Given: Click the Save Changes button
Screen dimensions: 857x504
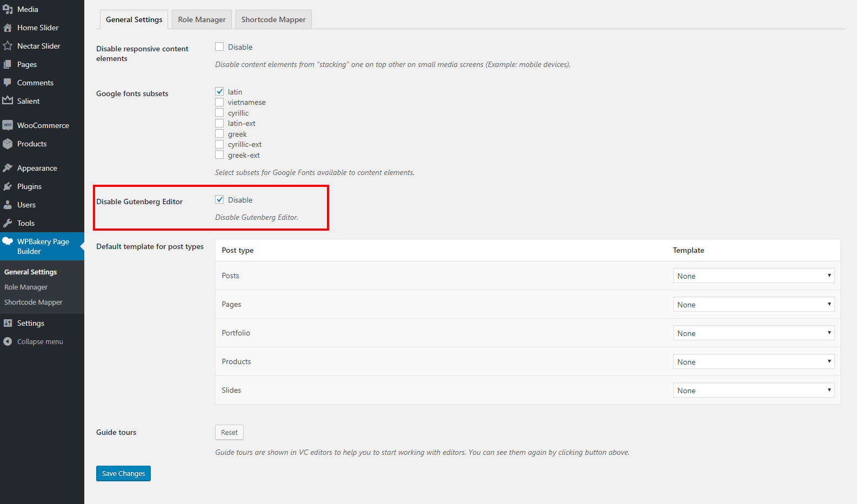Looking at the screenshot, I should click(123, 473).
